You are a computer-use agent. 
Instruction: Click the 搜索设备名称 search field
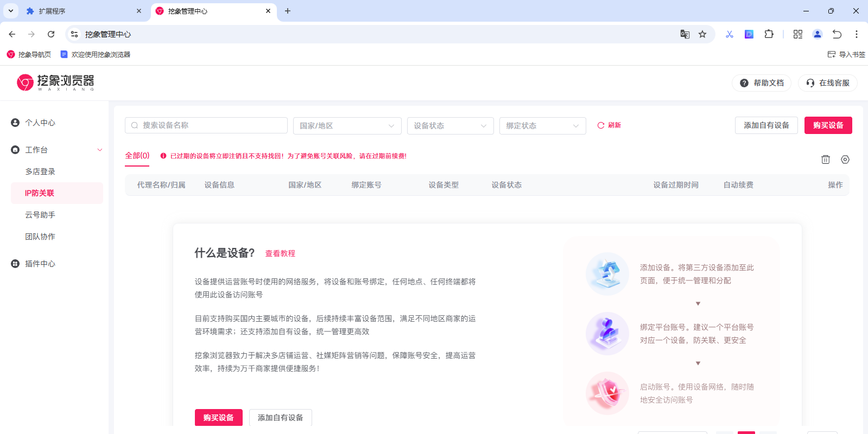206,125
